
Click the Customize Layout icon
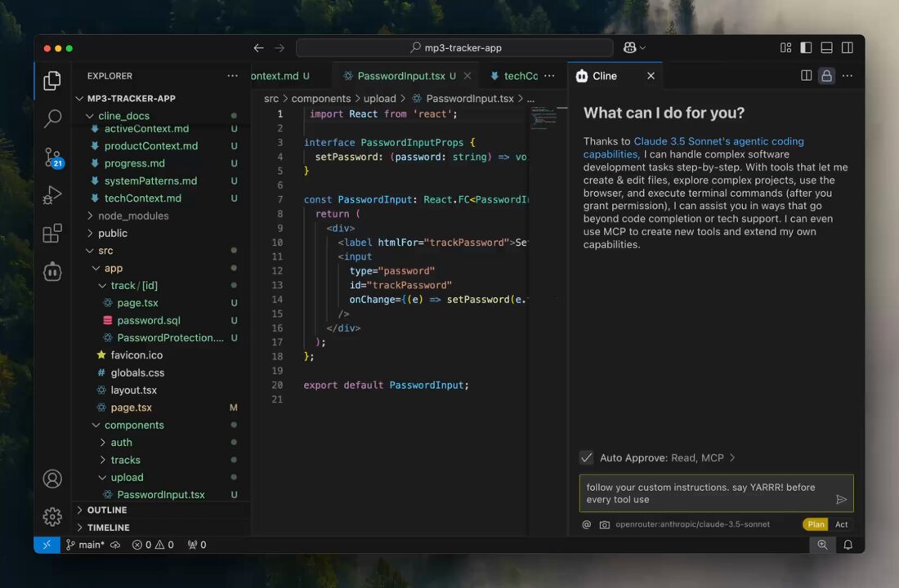[785, 47]
